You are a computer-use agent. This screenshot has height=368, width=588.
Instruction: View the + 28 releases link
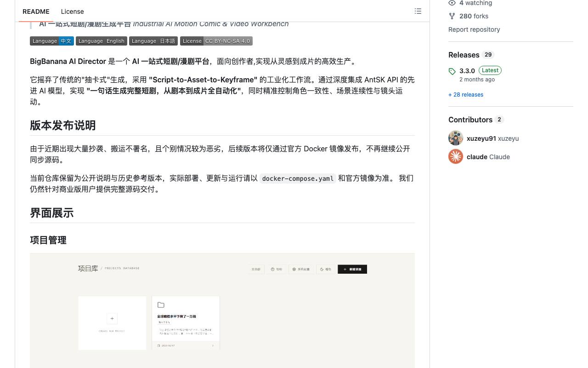[466, 95]
